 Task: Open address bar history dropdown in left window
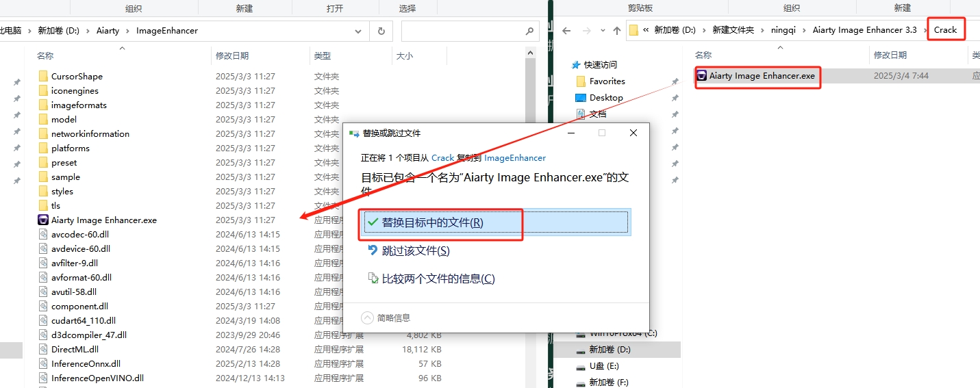tap(358, 31)
